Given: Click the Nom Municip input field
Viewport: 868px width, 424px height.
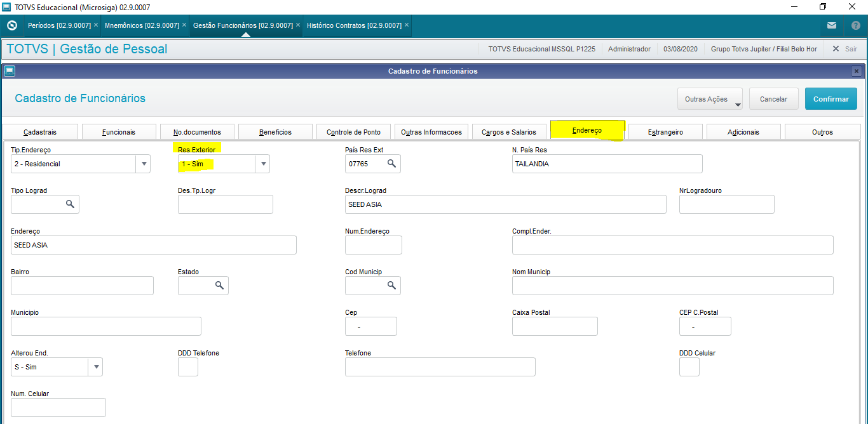Looking at the screenshot, I should pyautogui.click(x=673, y=286).
